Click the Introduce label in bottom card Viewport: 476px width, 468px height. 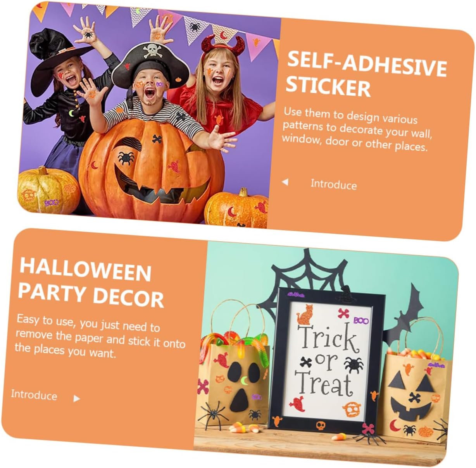34,395
